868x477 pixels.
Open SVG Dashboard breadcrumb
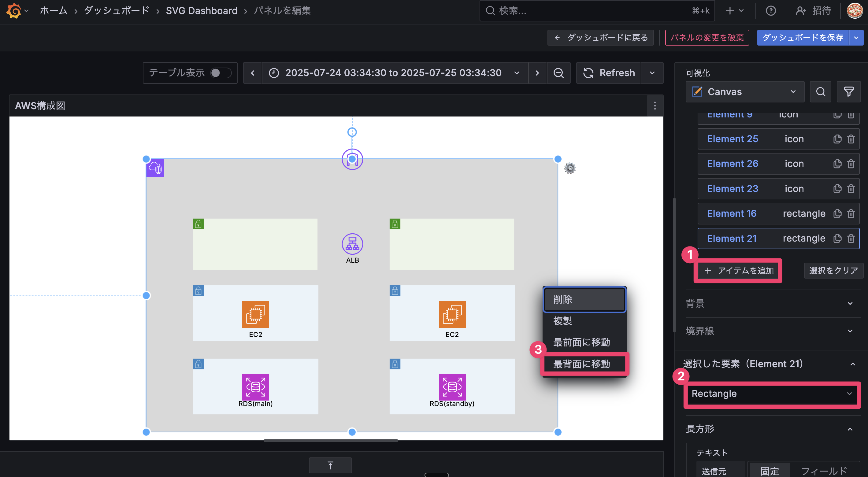(202, 11)
